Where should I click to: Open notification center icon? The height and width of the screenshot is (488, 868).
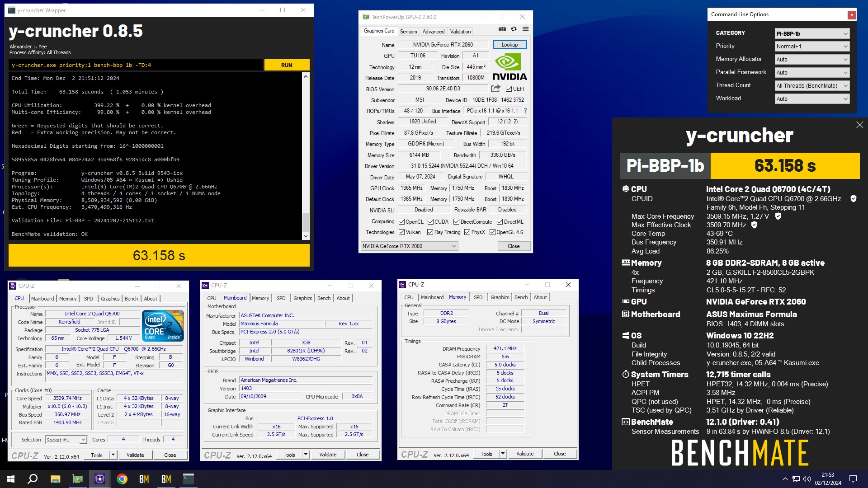tap(853, 479)
